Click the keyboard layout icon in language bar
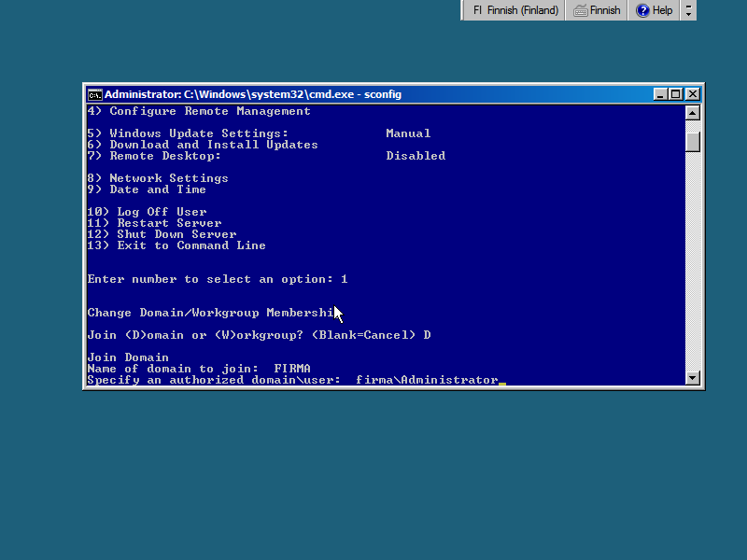 click(x=581, y=10)
